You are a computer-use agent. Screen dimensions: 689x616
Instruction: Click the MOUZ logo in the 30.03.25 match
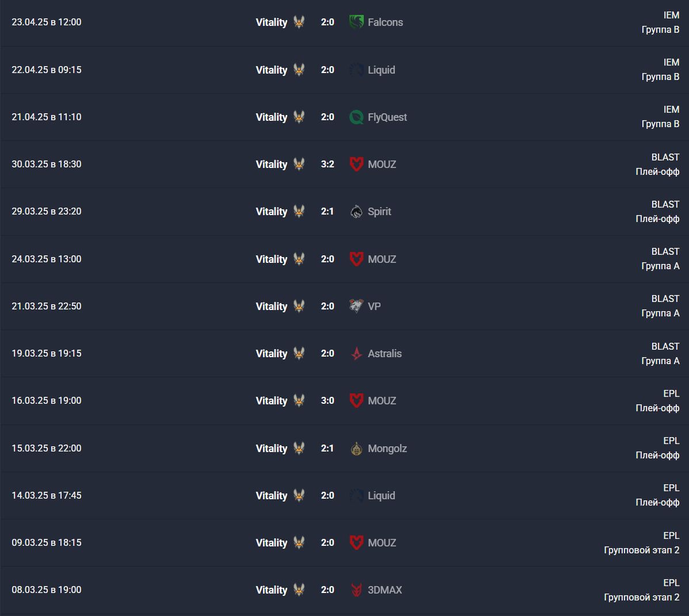pyautogui.click(x=356, y=164)
